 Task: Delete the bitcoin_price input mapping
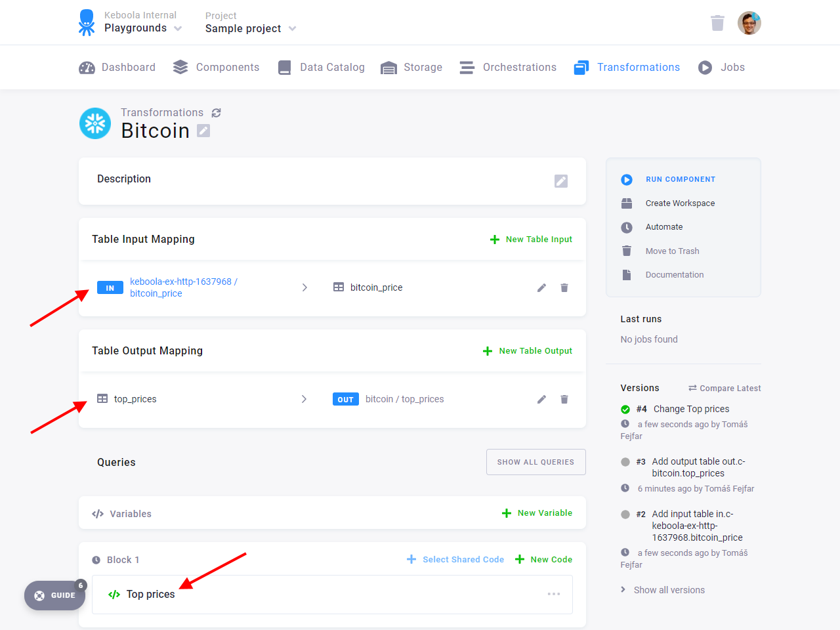(x=564, y=287)
